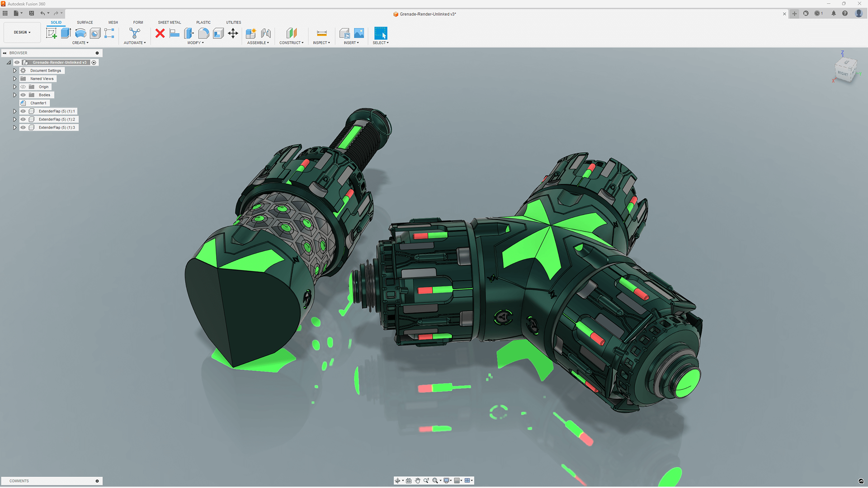Open the MODIFY menu label
Viewport: 868px width, 488px height.
point(195,43)
